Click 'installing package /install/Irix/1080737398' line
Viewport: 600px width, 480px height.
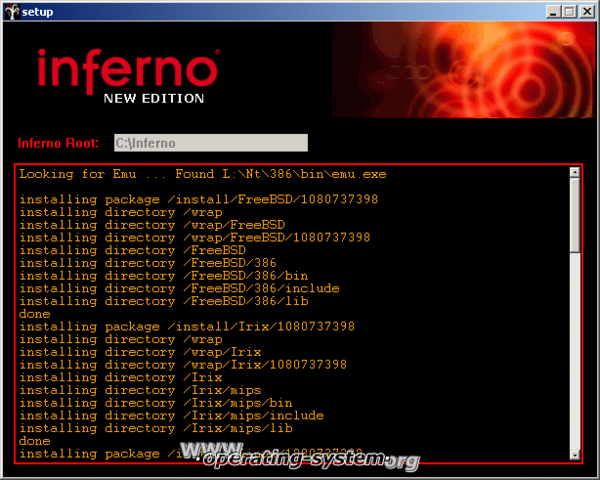[x=187, y=327]
